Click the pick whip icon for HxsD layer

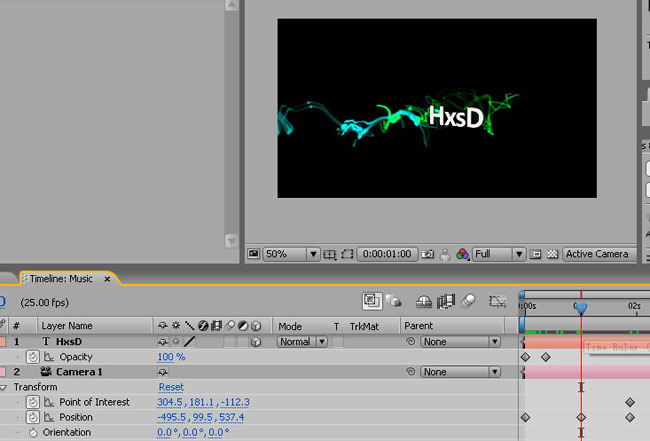click(410, 341)
